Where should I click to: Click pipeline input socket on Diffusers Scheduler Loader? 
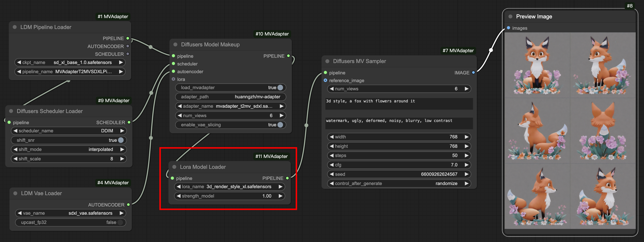(9, 122)
